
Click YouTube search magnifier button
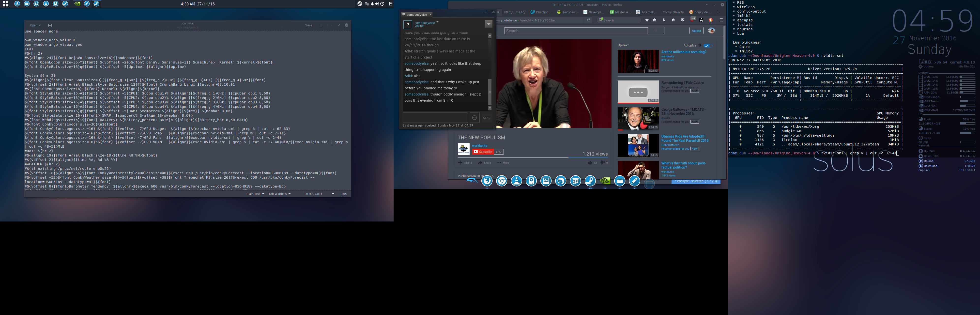click(x=656, y=31)
